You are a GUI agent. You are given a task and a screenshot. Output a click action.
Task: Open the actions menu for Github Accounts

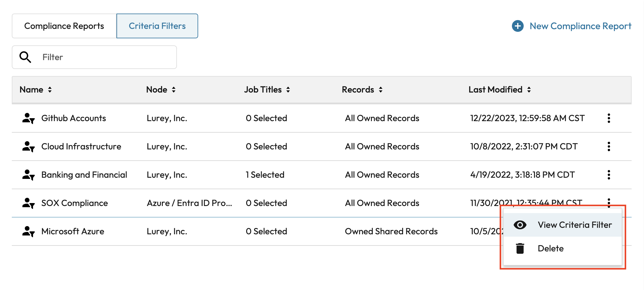(609, 118)
